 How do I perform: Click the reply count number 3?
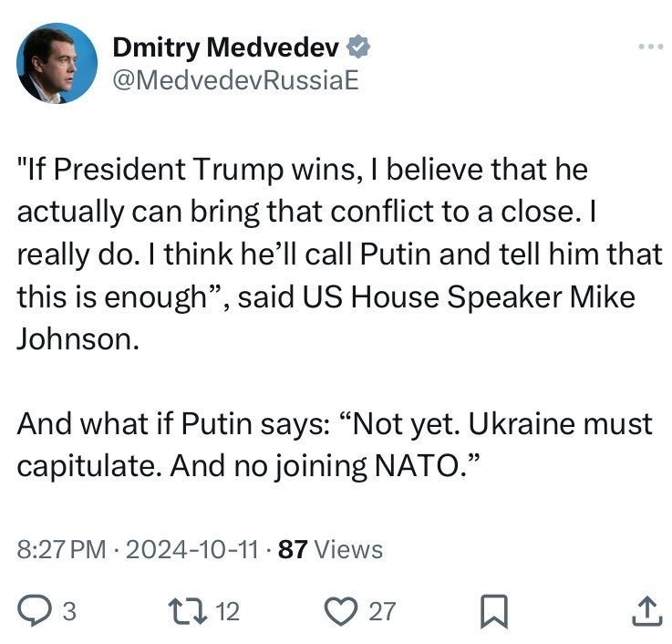click(69, 611)
